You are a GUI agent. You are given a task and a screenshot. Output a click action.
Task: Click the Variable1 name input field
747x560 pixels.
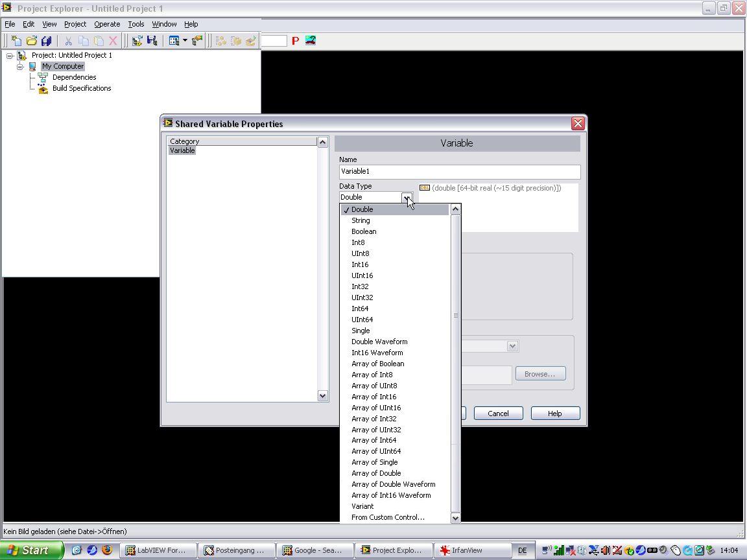coord(460,171)
